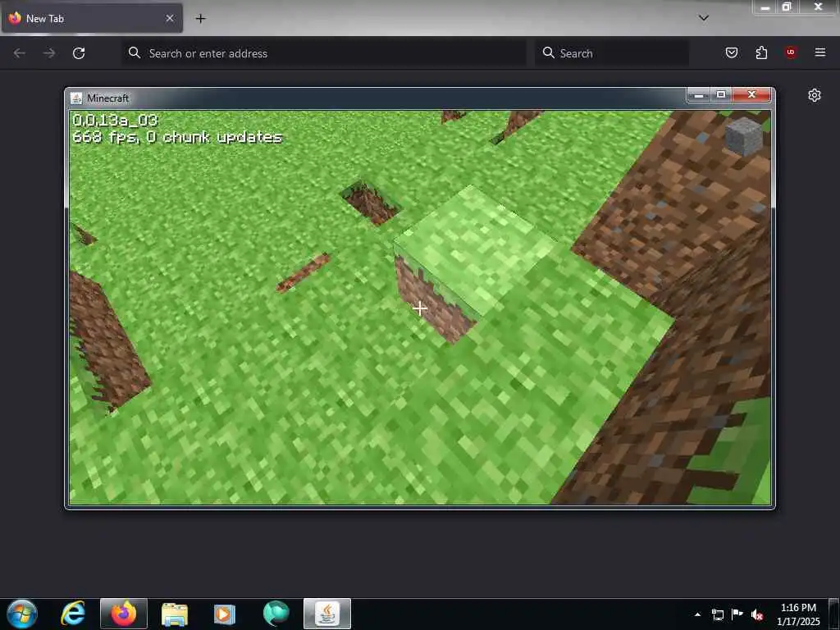The image size is (840, 630).
Task: Click the Show desktop button
Action: pos(834,614)
